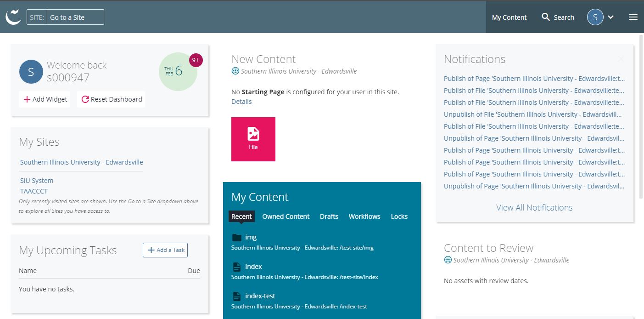644x319 pixels.
Task: Open View All Notifications link
Action: coord(534,208)
